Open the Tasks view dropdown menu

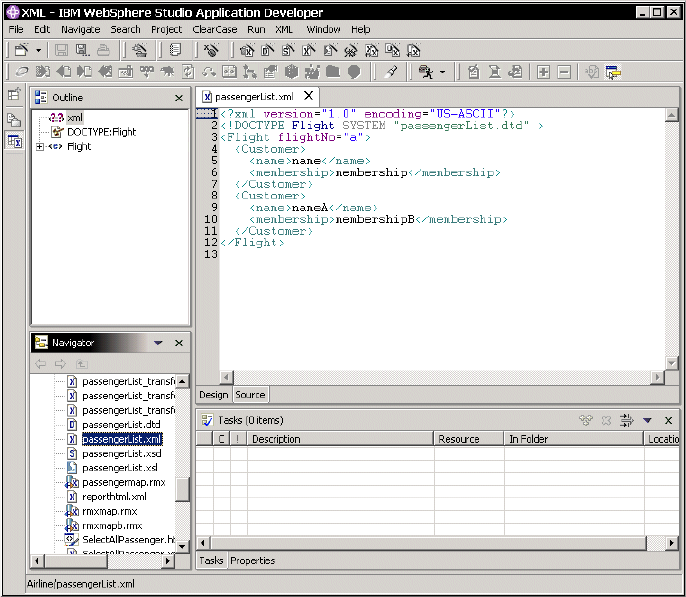click(648, 421)
